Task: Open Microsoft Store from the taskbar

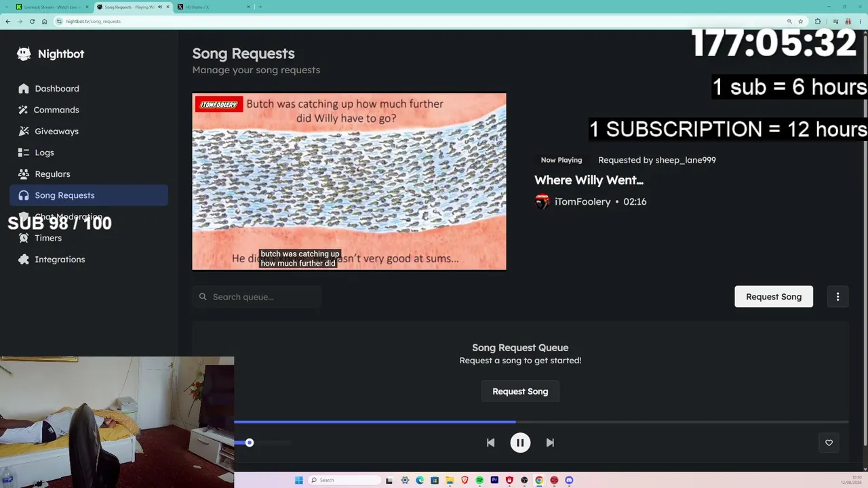Action: click(x=435, y=481)
